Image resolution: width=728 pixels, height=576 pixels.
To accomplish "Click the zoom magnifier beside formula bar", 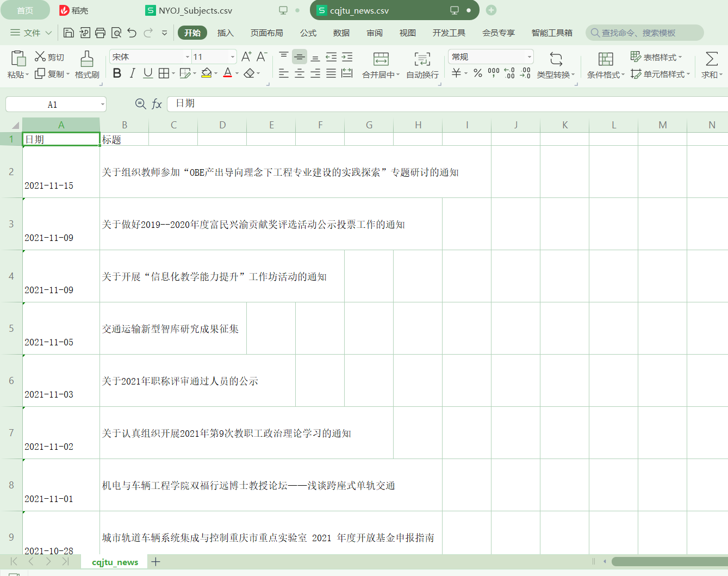I will [140, 104].
